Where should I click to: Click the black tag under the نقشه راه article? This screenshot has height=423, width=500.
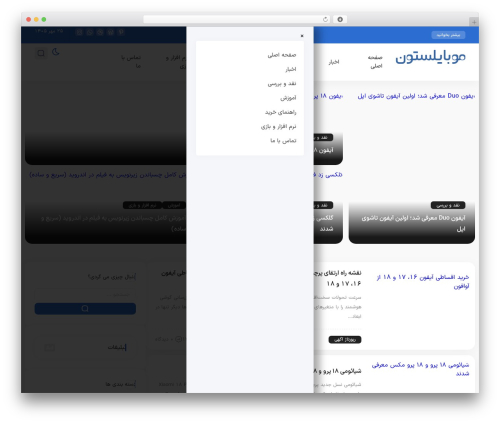click(345, 340)
